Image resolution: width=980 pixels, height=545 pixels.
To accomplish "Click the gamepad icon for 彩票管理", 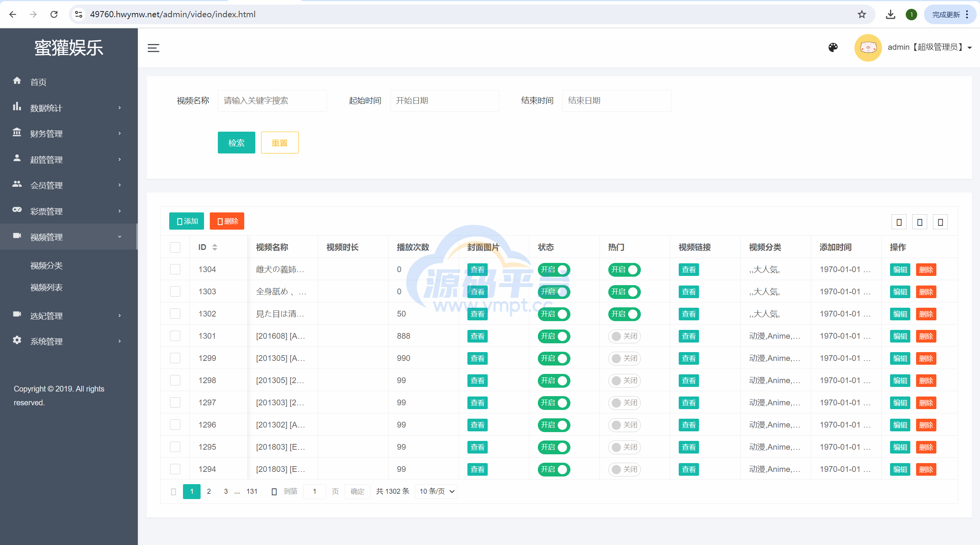I will coord(17,210).
